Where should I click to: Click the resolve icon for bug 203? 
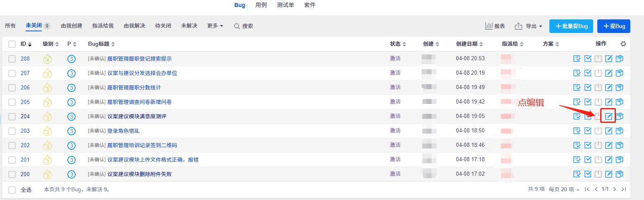tap(588, 131)
